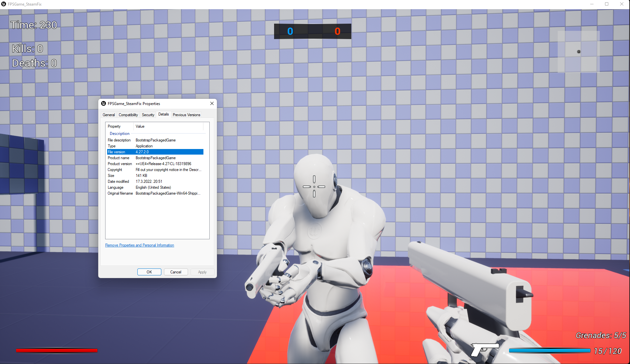Click the Unreal icon in the Properties dialog title

[x=104, y=104]
